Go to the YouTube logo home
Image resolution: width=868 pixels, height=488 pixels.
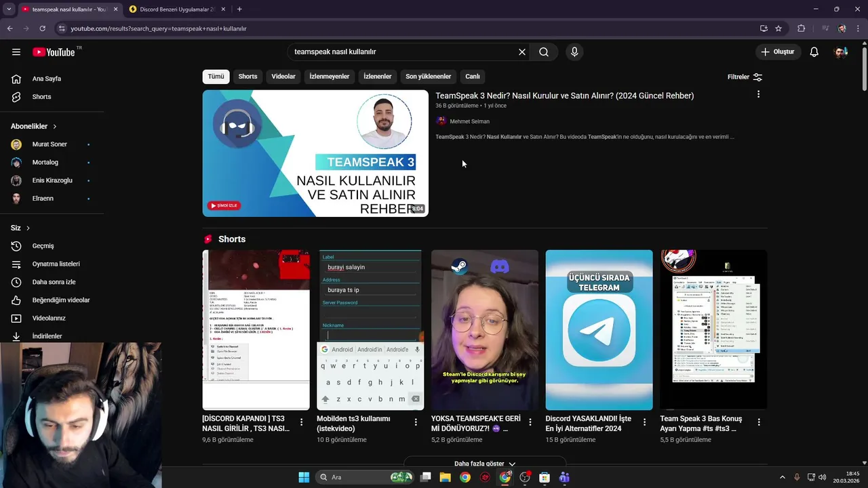tap(54, 52)
